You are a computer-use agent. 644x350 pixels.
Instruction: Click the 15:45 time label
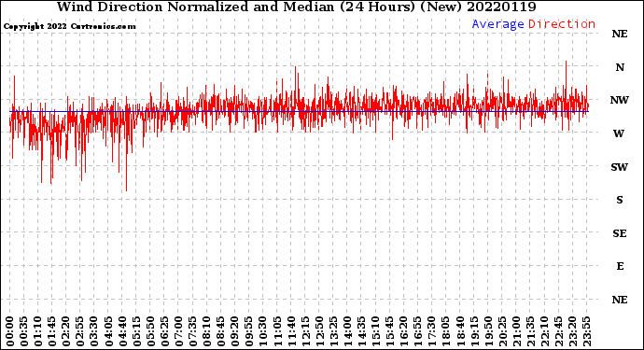tap(389, 331)
